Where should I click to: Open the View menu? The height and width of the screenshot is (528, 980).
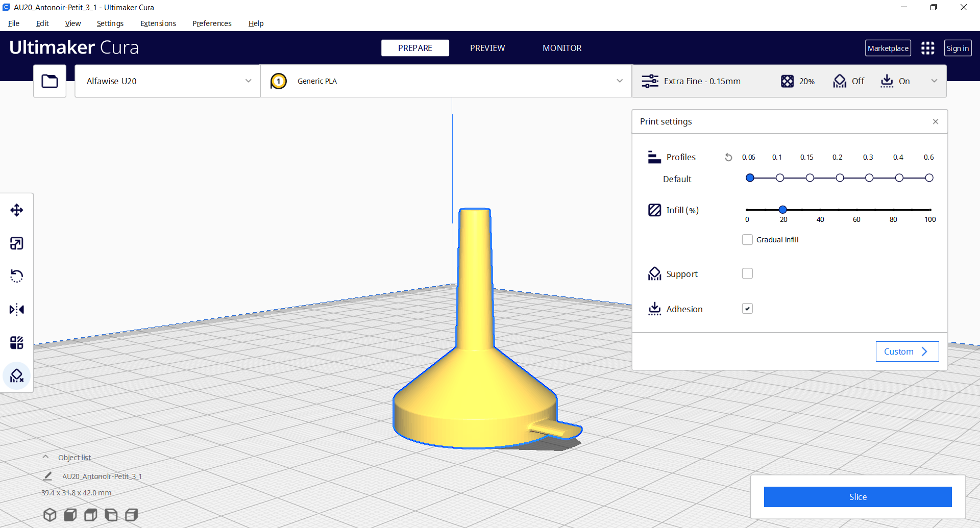pos(73,23)
